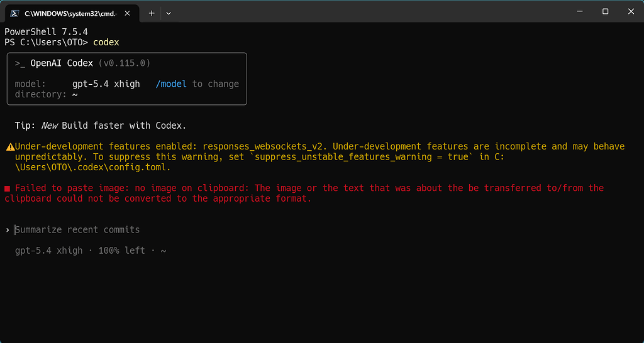Viewport: 644px width, 343px height.
Task: Click 'gpt-5.4 xhigh' in the status line
Action: pyautogui.click(x=49, y=251)
